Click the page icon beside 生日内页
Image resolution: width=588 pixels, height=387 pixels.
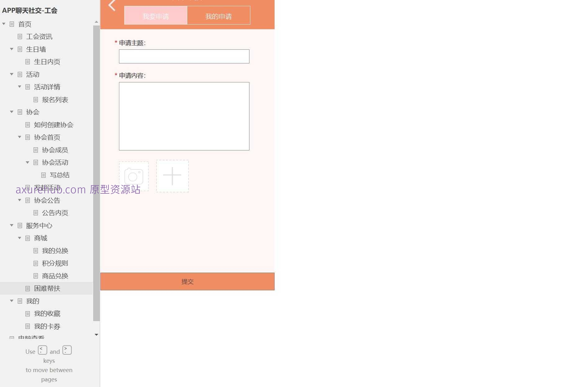point(27,62)
